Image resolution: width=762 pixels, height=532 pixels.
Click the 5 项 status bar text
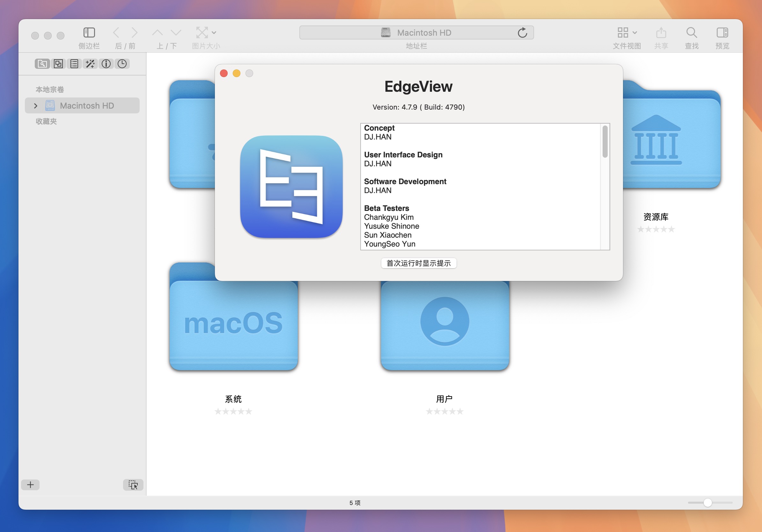pyautogui.click(x=355, y=503)
